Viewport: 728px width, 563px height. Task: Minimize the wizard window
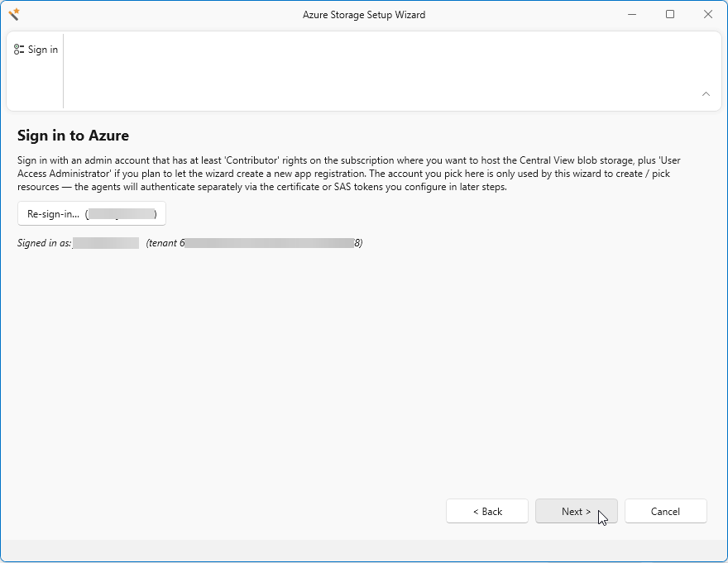[632, 14]
